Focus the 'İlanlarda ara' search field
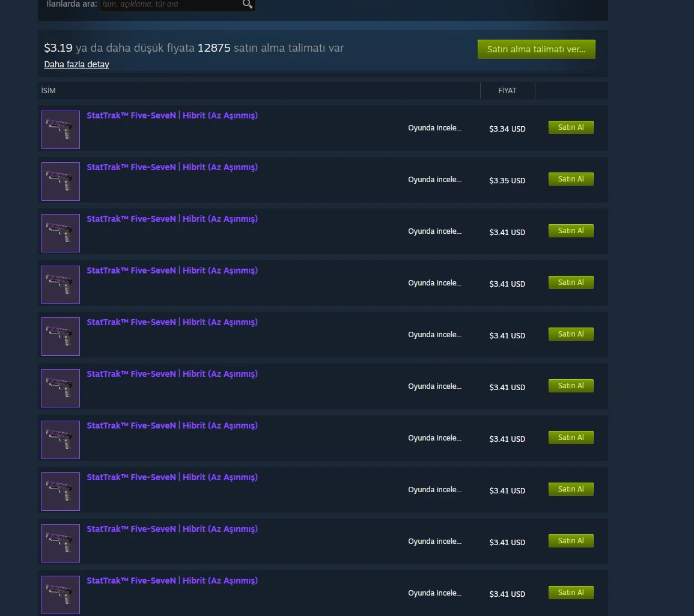This screenshot has width=694, height=616. click(x=171, y=4)
